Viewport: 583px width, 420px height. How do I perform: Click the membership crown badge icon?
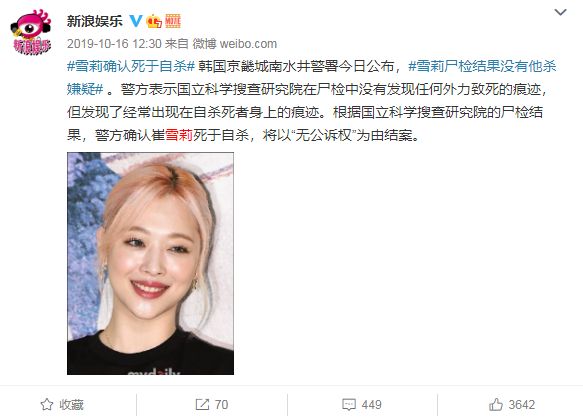(154, 21)
